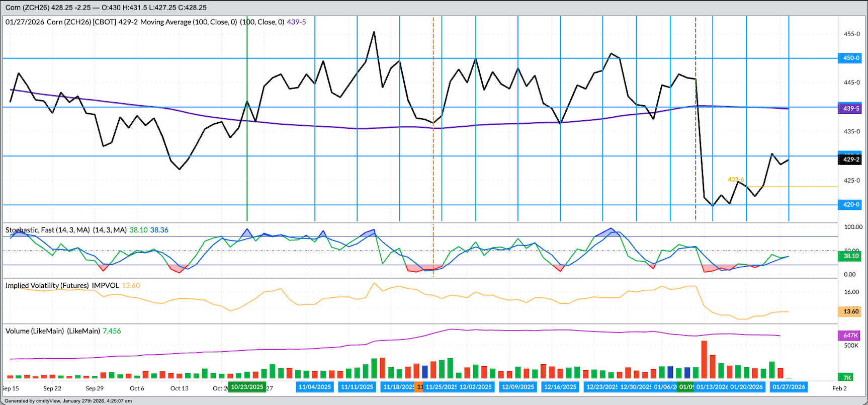This screenshot has height=405, width=868.
Task: Open the Implied Volatility (Futures) indicator title
Action: [x=47, y=285]
